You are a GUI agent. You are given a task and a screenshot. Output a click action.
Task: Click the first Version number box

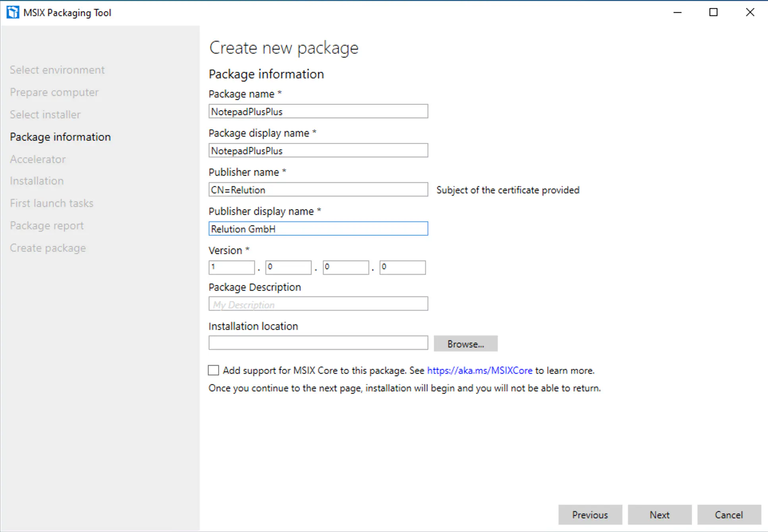[x=232, y=267]
